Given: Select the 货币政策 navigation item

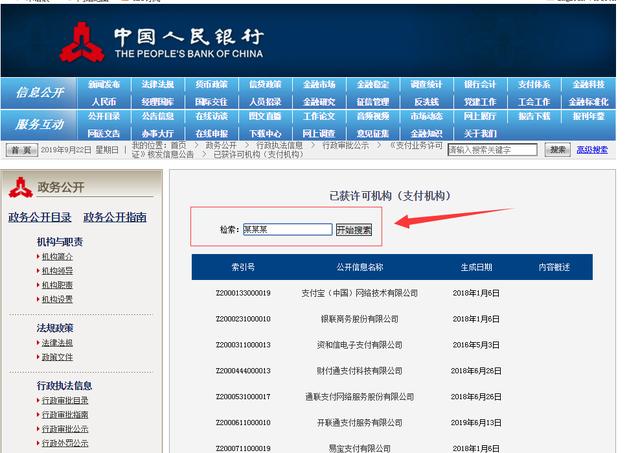Looking at the screenshot, I should click(211, 85).
